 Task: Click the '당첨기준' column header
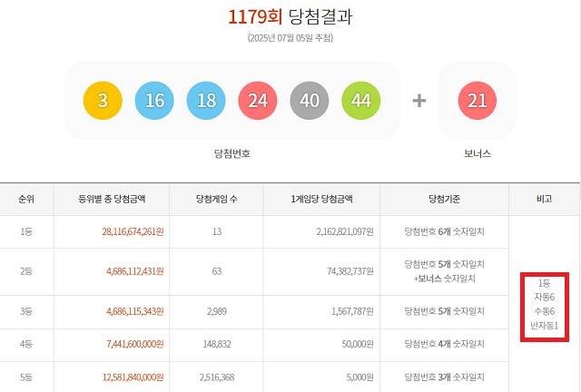click(444, 199)
